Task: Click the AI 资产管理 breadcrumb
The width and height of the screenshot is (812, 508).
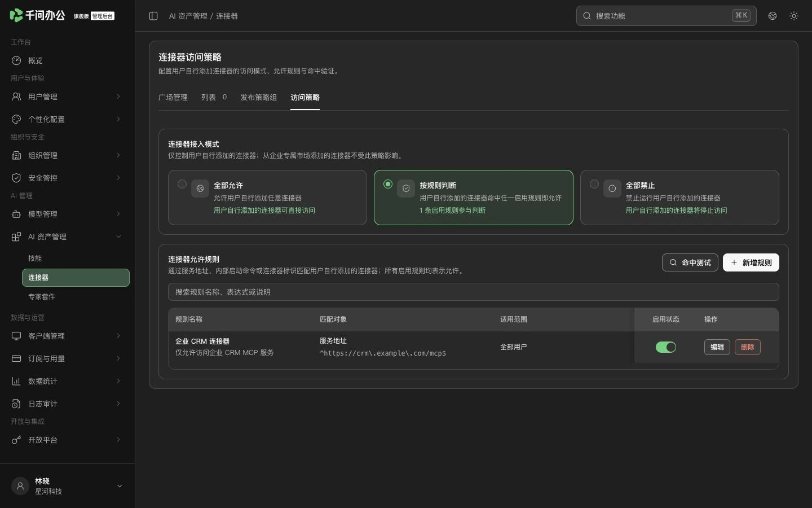Action: [x=188, y=16]
